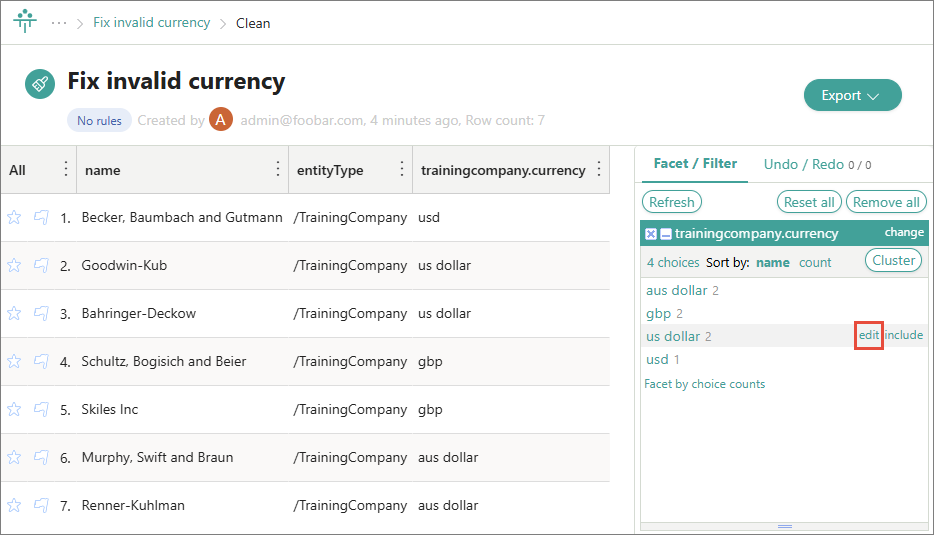Click the Reset all button
Image resolution: width=934 pixels, height=535 pixels.
pos(809,202)
